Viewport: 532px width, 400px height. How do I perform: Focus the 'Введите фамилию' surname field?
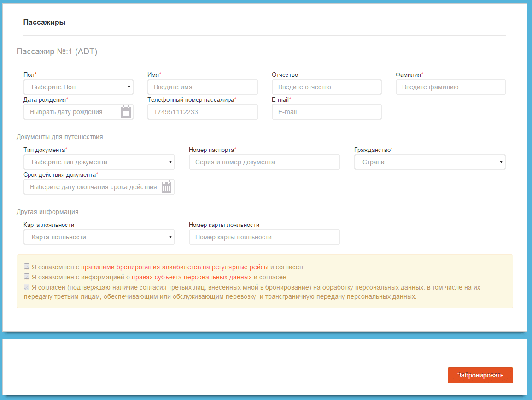450,87
